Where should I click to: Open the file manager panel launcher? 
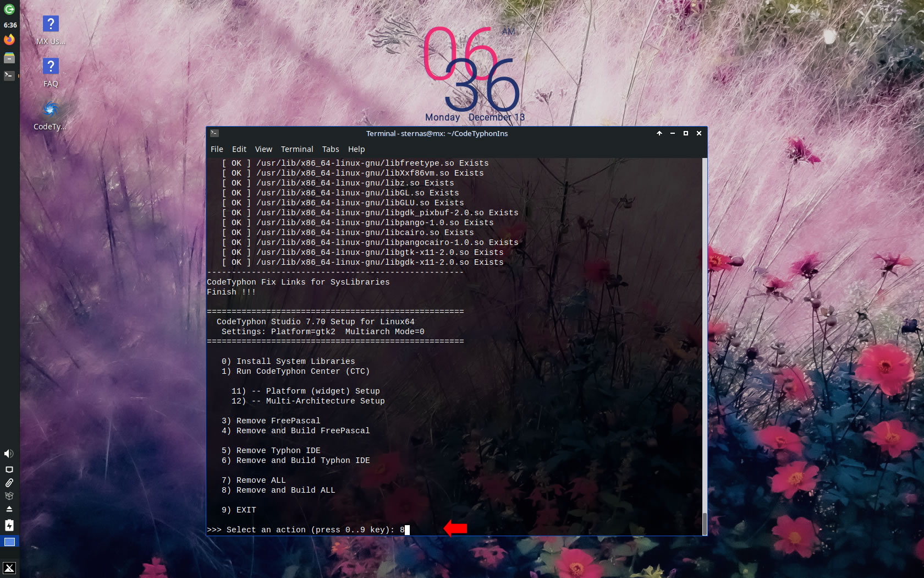9,58
